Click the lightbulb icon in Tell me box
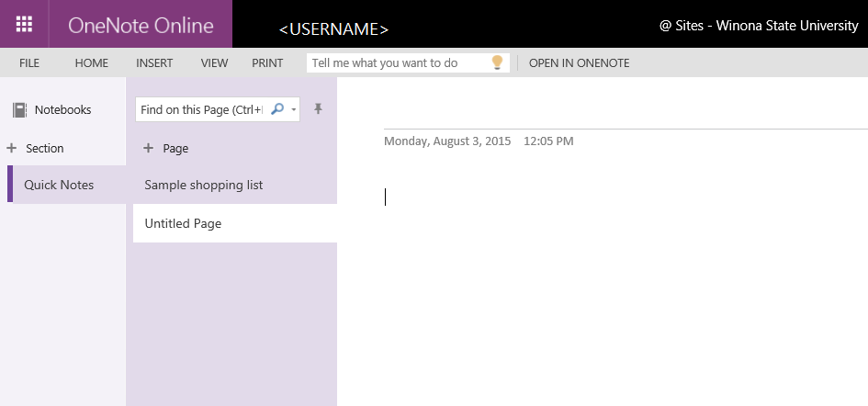868x406 pixels. pyautogui.click(x=497, y=62)
